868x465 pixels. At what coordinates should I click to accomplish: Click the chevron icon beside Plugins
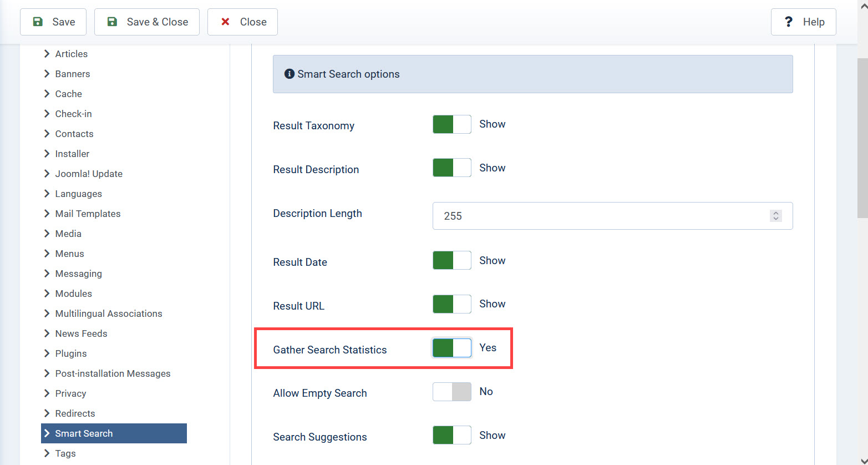pos(47,353)
